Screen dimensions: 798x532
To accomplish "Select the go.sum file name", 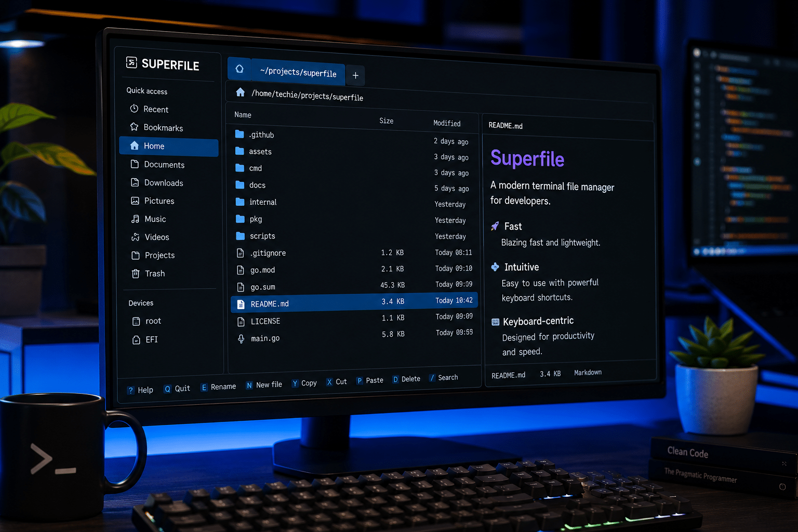I will click(x=263, y=287).
